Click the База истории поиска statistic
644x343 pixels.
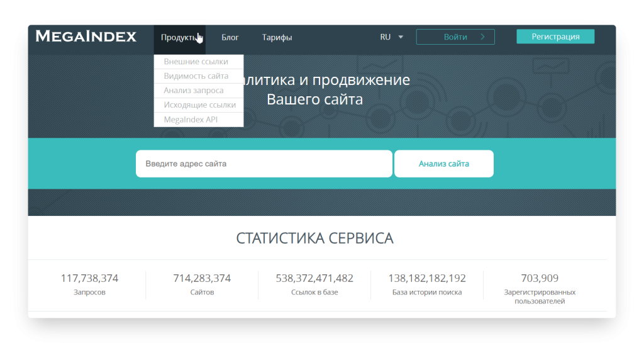pyautogui.click(x=427, y=284)
